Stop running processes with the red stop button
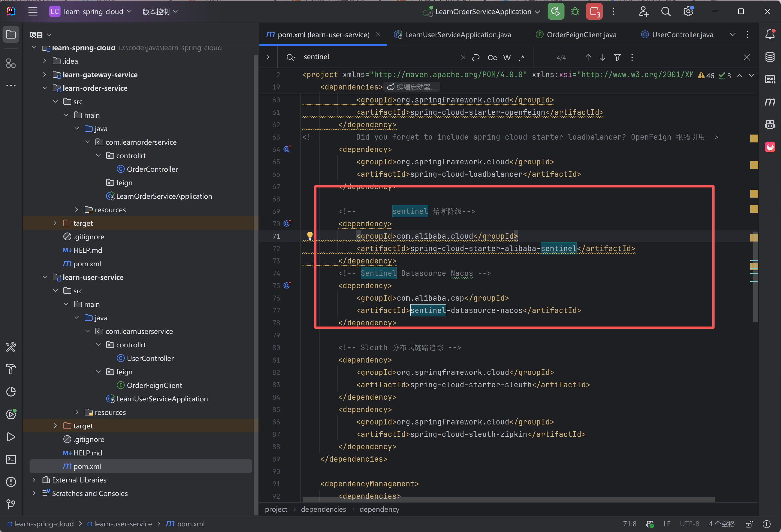This screenshot has height=532, width=781. tap(594, 12)
